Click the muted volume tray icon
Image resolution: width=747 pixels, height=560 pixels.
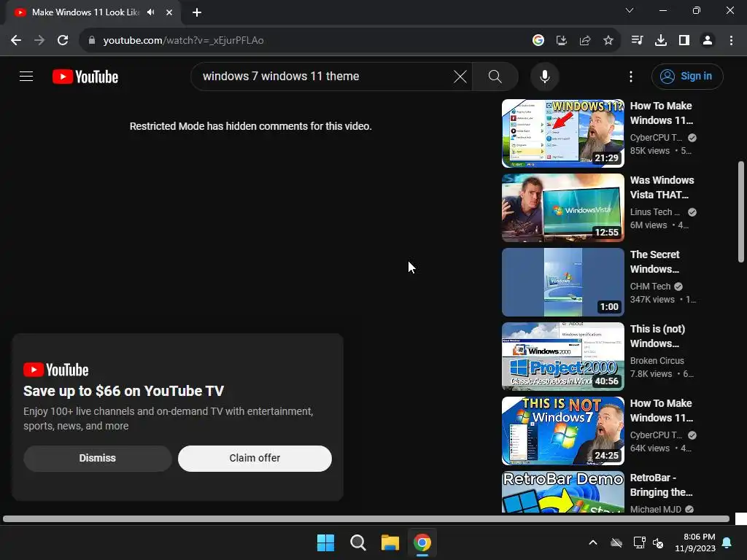(658, 542)
